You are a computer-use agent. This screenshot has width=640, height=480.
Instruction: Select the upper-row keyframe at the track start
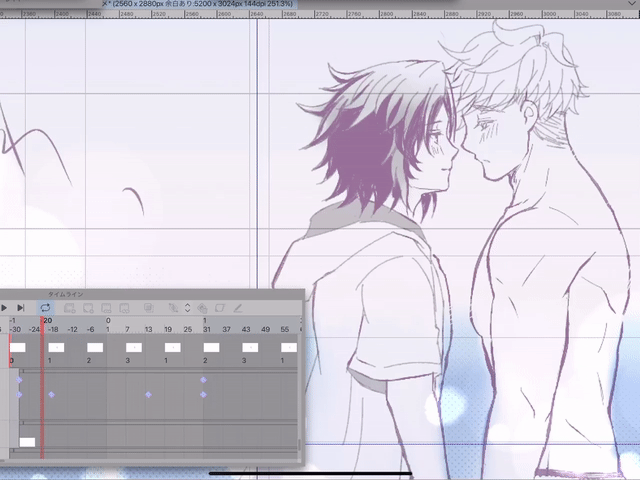coord(19,380)
